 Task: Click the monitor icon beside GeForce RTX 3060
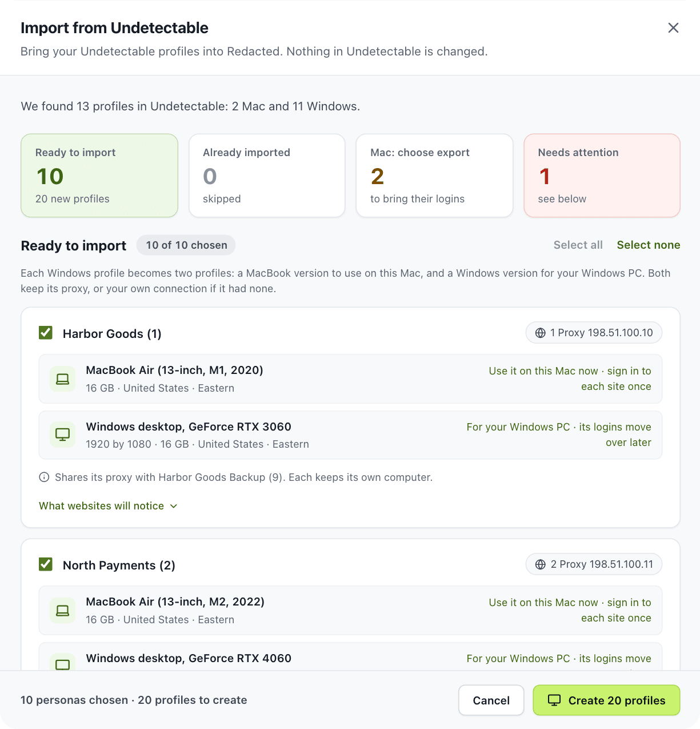point(63,435)
